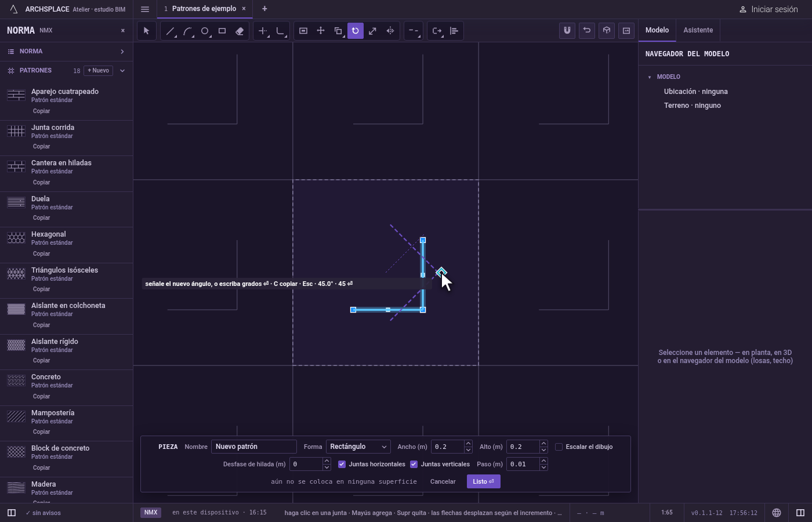Click the Paso (m) input field

pyautogui.click(x=523, y=464)
